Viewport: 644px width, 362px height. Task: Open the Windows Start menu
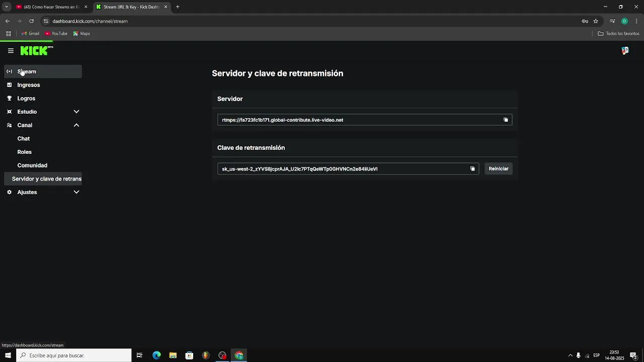click(x=8, y=355)
